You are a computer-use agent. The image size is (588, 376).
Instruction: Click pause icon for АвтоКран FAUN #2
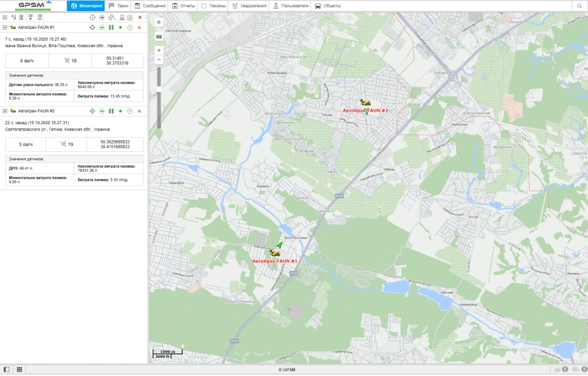[111, 111]
